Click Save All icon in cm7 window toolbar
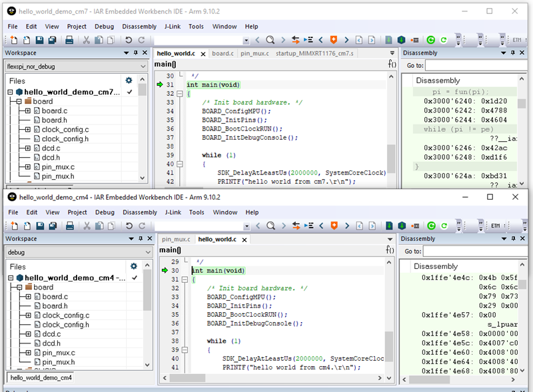Screen dimensions: 533x392 [x=52, y=40]
